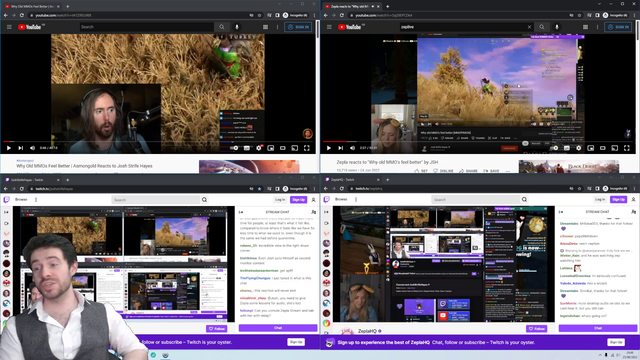
Task: Toggle autoplay in the Asmongold YouTube player
Action: coord(234,148)
